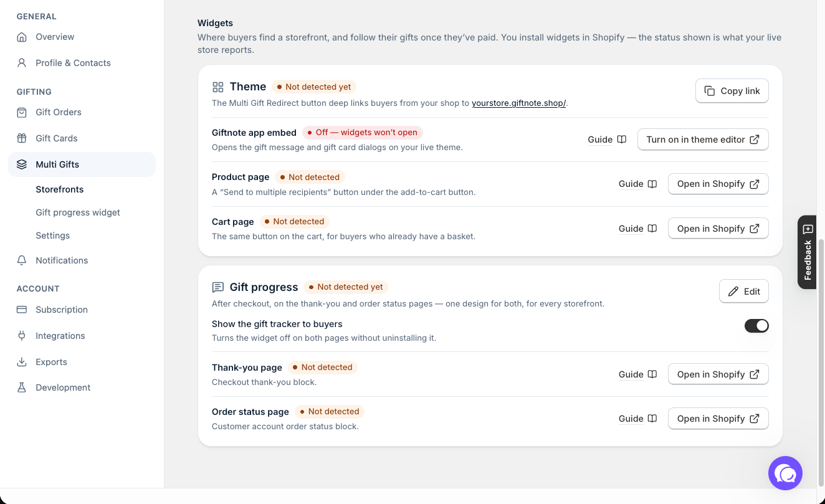This screenshot has height=504, width=825.
Task: Click the book icon beside Thank-you page Guide
Action: coord(652,374)
